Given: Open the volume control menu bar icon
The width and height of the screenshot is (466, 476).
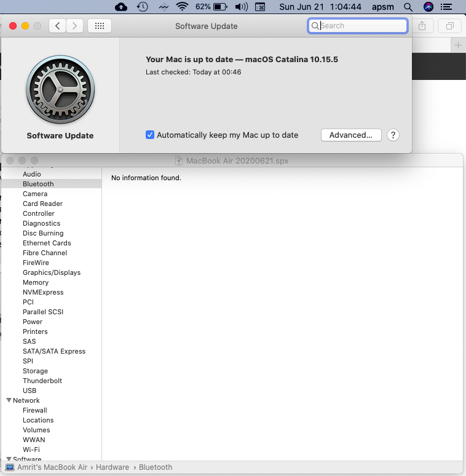Looking at the screenshot, I should (x=242, y=7).
